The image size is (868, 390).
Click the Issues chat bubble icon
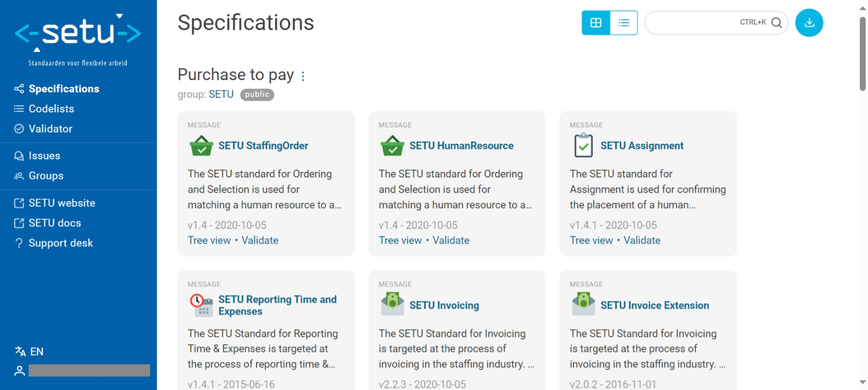coord(19,155)
